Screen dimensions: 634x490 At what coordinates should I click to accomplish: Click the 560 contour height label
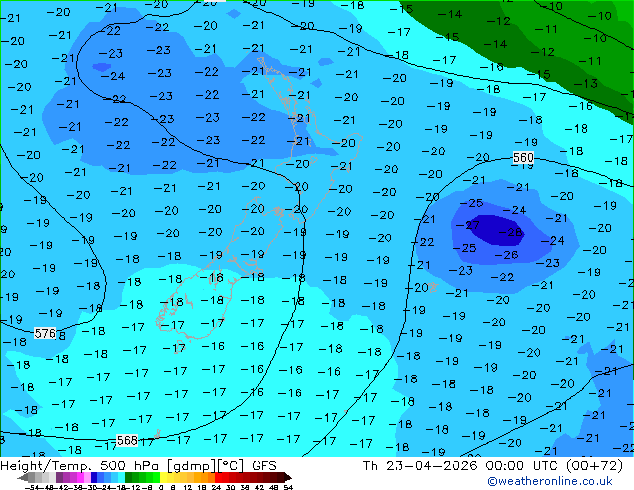(x=523, y=157)
